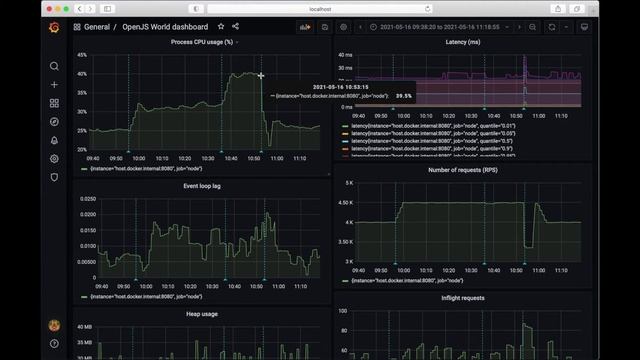This screenshot has width=640, height=360.
Task: Save dashboard using the save icon
Action: tap(325, 27)
